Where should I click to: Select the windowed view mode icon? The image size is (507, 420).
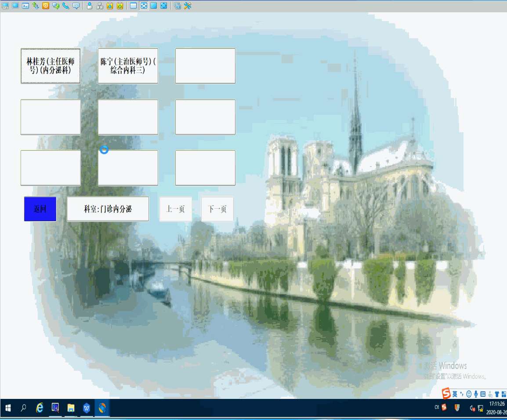(133, 6)
